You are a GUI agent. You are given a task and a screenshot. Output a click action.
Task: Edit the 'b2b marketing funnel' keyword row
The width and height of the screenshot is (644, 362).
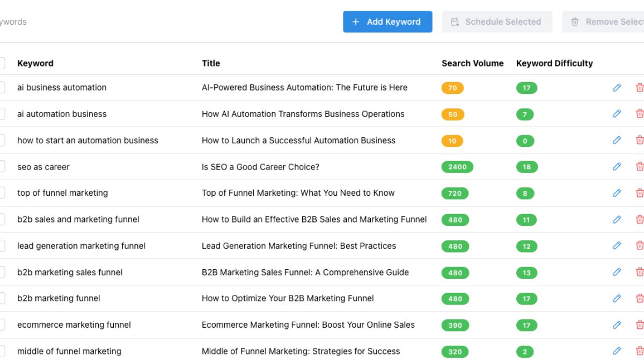[x=616, y=299]
